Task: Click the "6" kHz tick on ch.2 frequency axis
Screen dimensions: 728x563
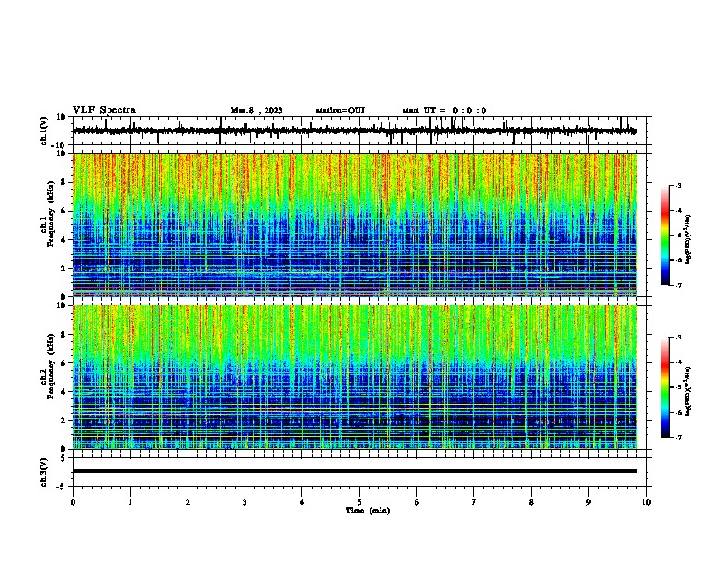Action: click(x=63, y=362)
